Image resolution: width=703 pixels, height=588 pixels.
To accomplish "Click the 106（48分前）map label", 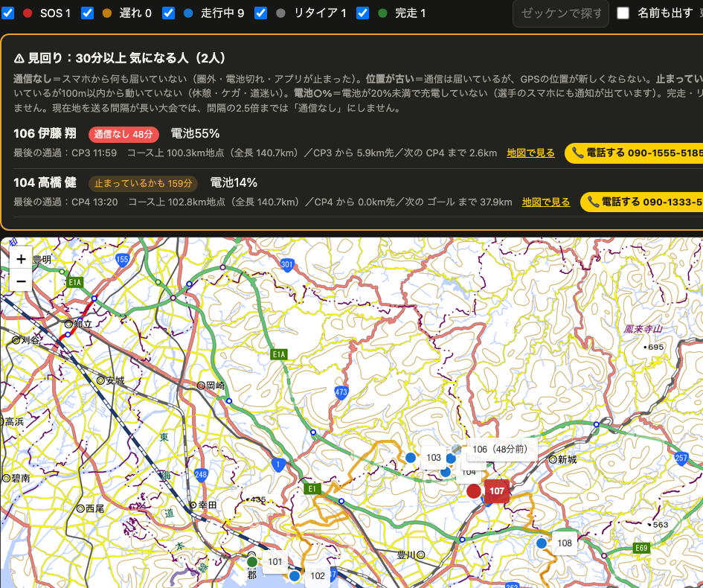I will click(x=502, y=449).
